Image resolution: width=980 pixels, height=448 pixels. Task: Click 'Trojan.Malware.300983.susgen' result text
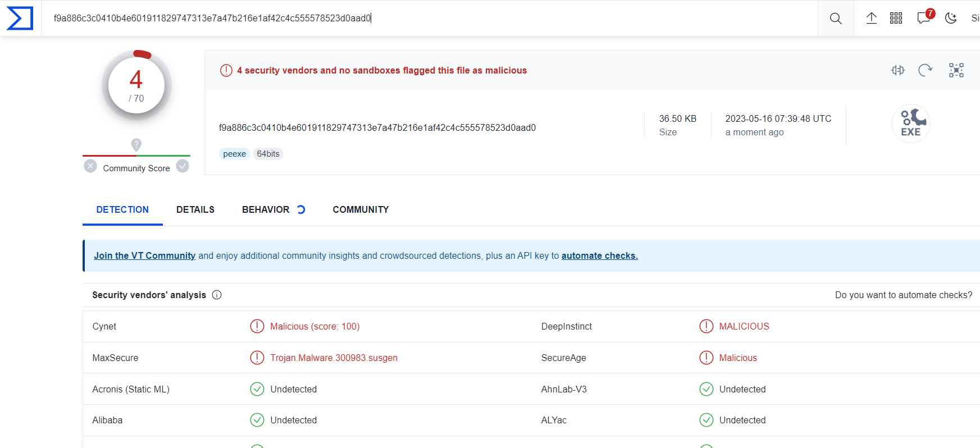[x=334, y=358]
